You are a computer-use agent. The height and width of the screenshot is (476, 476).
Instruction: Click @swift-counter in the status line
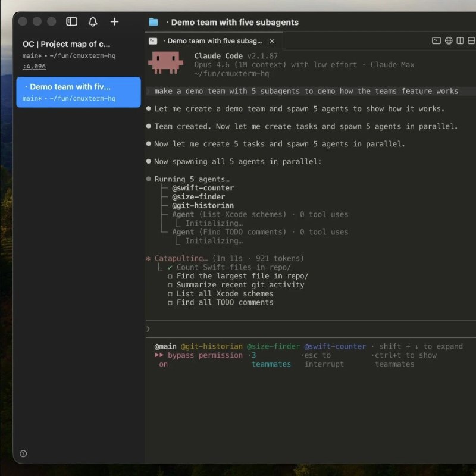[335, 346]
